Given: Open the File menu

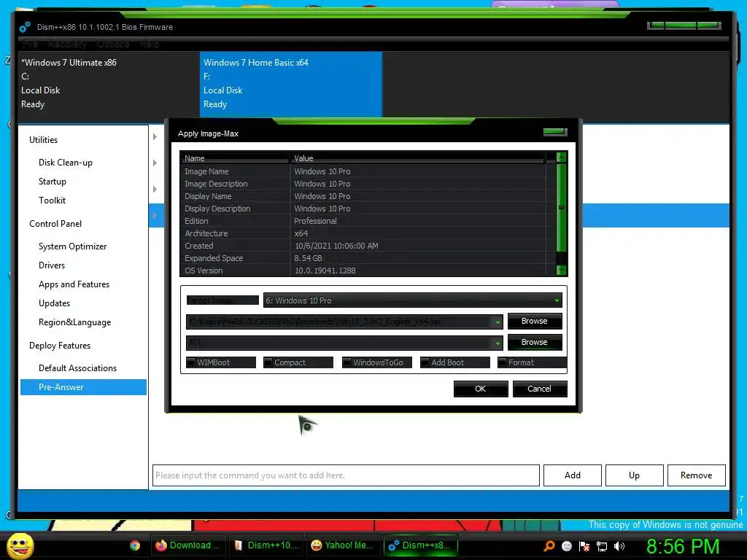Looking at the screenshot, I should point(30,44).
